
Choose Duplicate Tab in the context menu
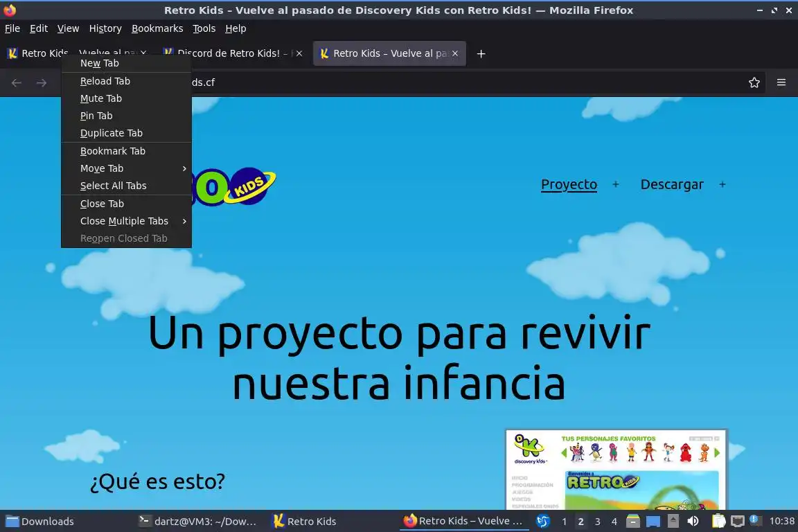tap(126, 133)
